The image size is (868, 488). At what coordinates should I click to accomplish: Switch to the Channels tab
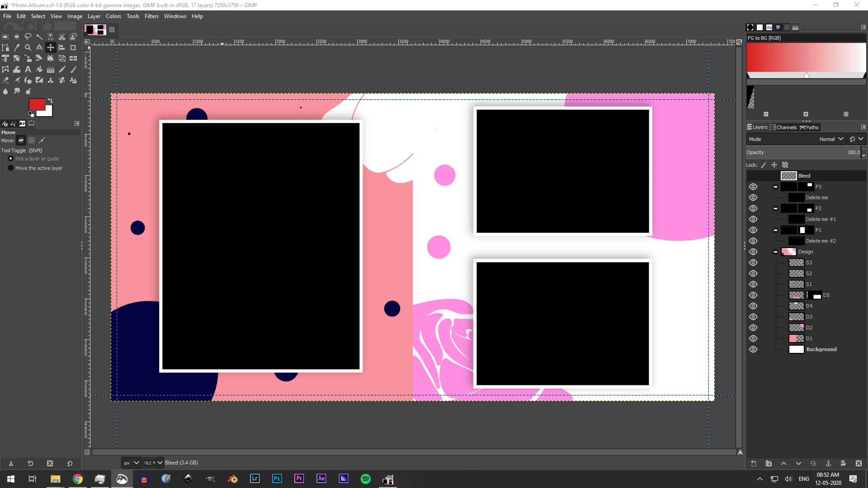click(784, 127)
